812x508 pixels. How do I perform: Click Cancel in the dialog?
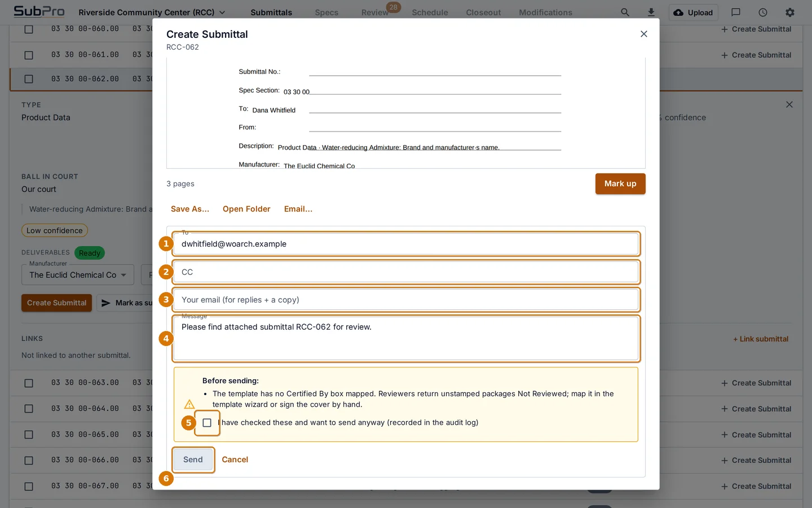235,459
